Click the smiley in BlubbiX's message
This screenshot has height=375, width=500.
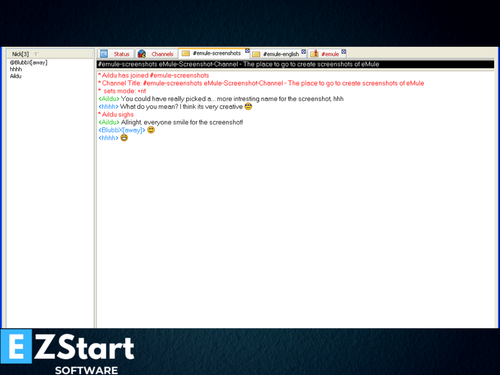click(151, 130)
